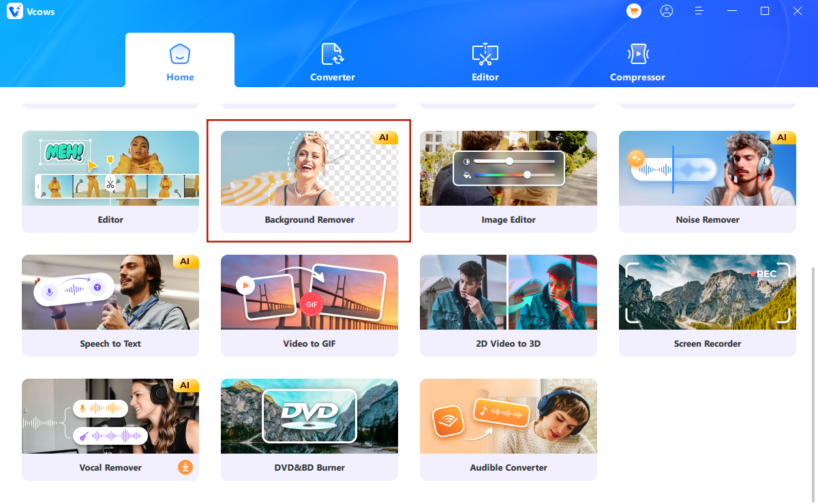The width and height of the screenshot is (818, 504).
Task: Click the sparkle icon in Noise Remover
Action: coord(637,158)
